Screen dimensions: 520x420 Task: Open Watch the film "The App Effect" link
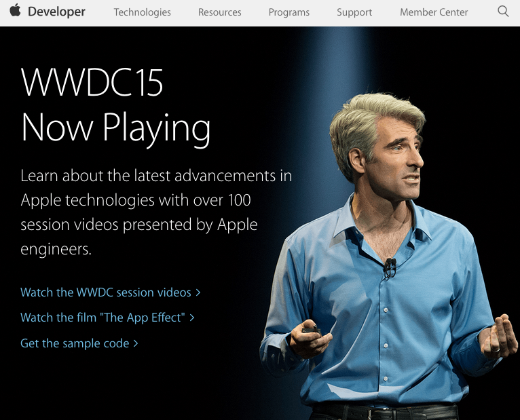tap(107, 318)
